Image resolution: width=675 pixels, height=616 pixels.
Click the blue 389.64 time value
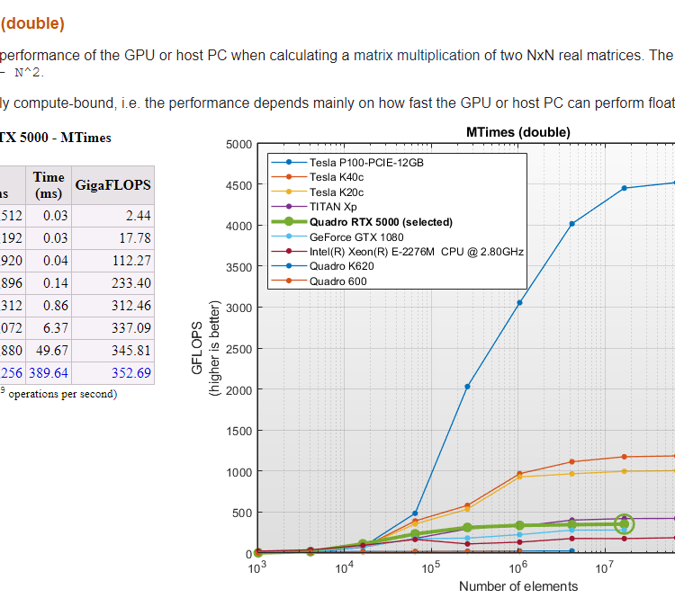(x=49, y=372)
